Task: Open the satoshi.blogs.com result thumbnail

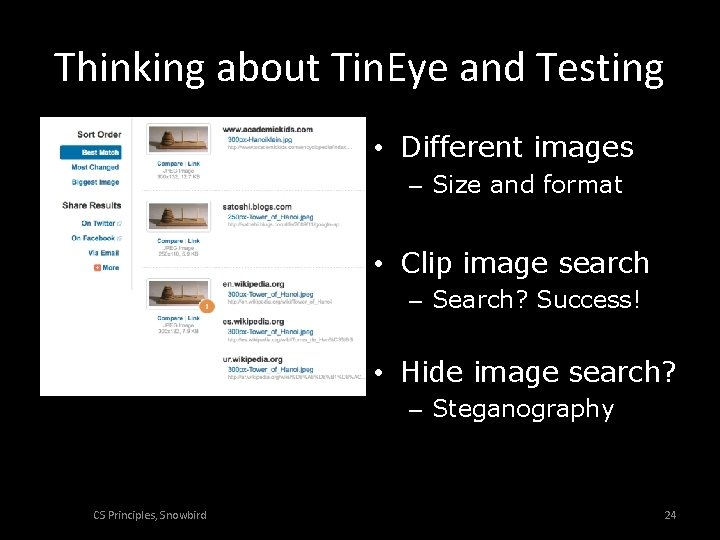Action: point(179,216)
